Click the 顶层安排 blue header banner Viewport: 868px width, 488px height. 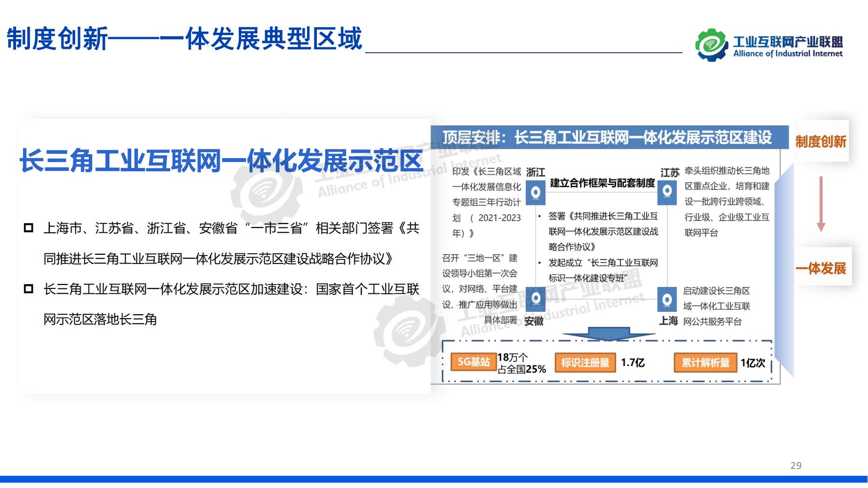pyautogui.click(x=610, y=136)
